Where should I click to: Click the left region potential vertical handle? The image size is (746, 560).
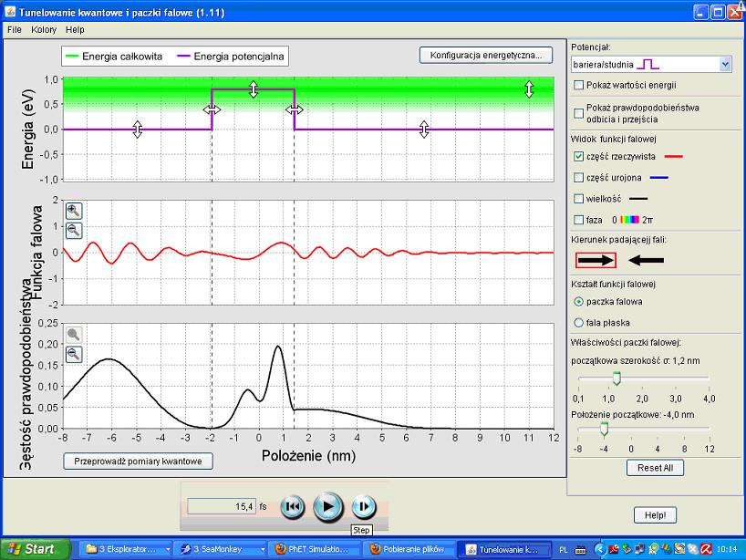pyautogui.click(x=138, y=129)
